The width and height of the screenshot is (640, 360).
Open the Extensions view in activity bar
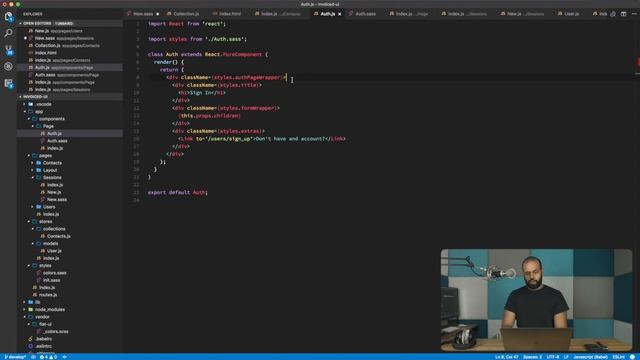coord(8,83)
